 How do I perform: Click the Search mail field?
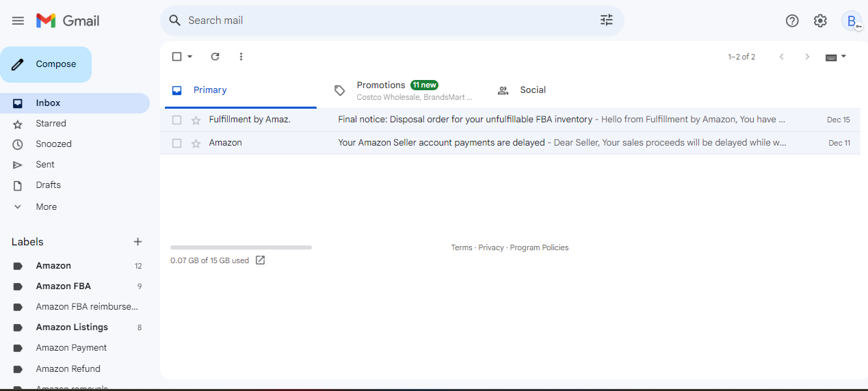392,21
